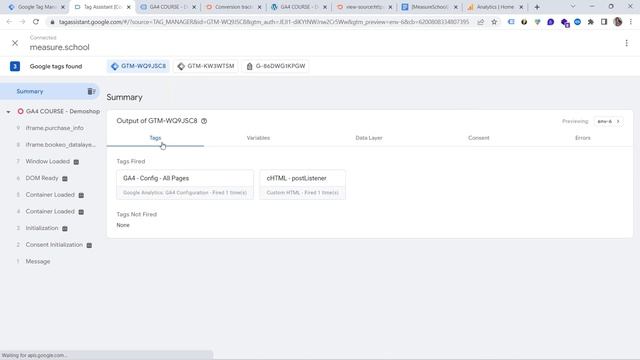Select the GTM-WQ9JSC8 container chip
The image size is (640, 360).
(x=138, y=66)
